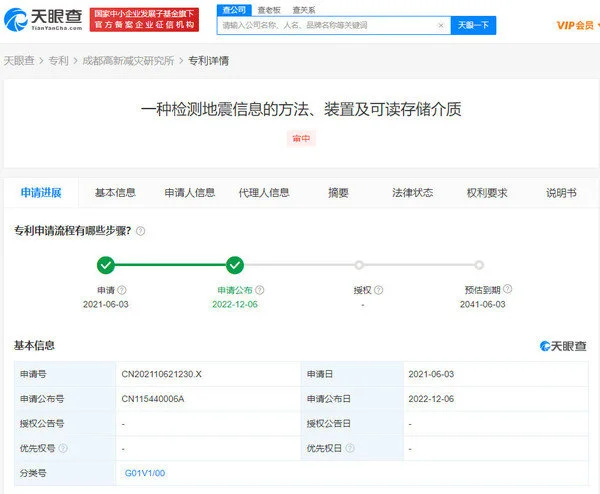Click the help icon next to 优先权号
600x494 pixels.
[x=63, y=448]
